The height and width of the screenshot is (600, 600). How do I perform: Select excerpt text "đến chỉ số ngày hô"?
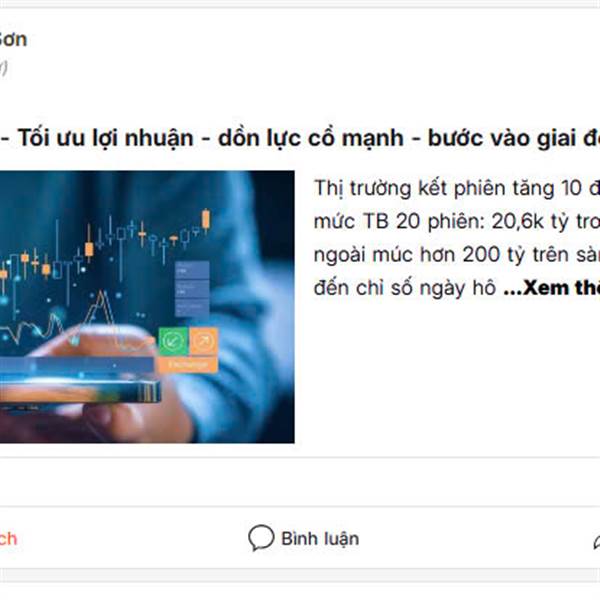[x=405, y=288]
